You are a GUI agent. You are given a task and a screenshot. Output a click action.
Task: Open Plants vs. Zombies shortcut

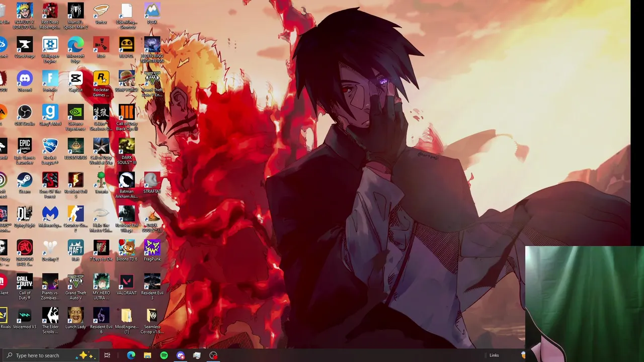pos(50,287)
